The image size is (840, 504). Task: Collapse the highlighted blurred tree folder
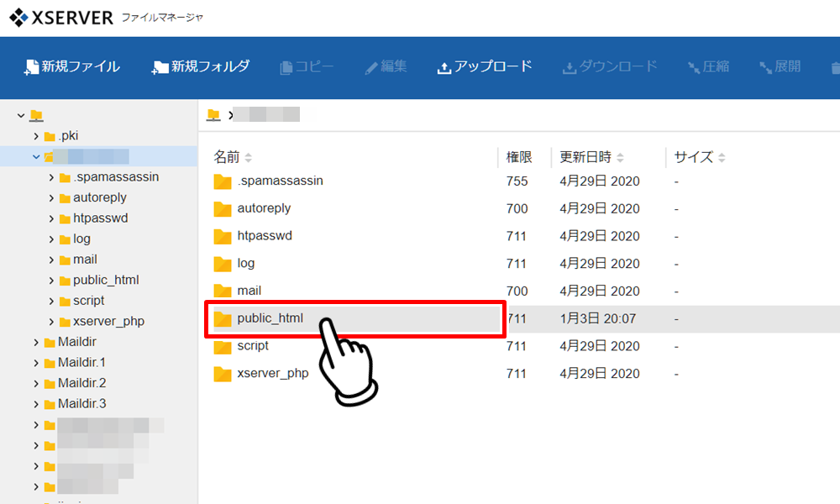tap(36, 157)
